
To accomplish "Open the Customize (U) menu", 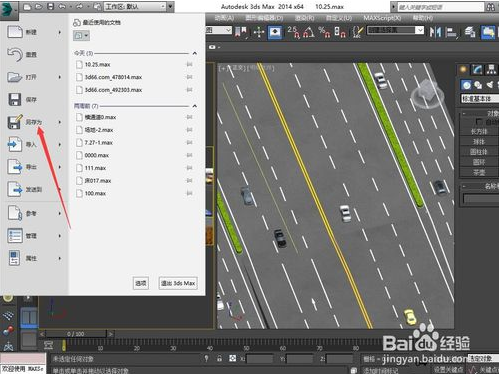I will click(339, 18).
